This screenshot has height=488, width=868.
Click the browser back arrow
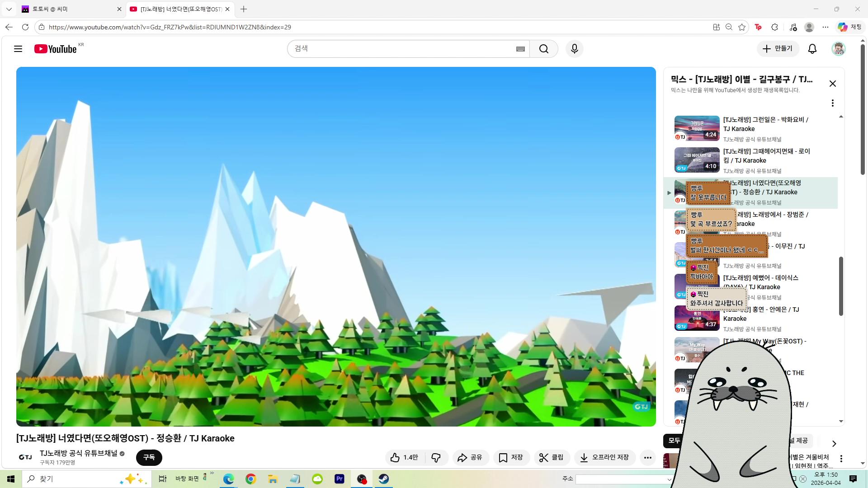coord(9,27)
